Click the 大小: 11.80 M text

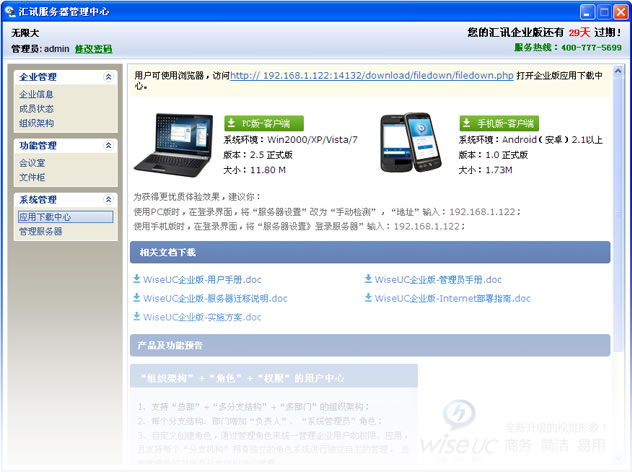pos(255,170)
